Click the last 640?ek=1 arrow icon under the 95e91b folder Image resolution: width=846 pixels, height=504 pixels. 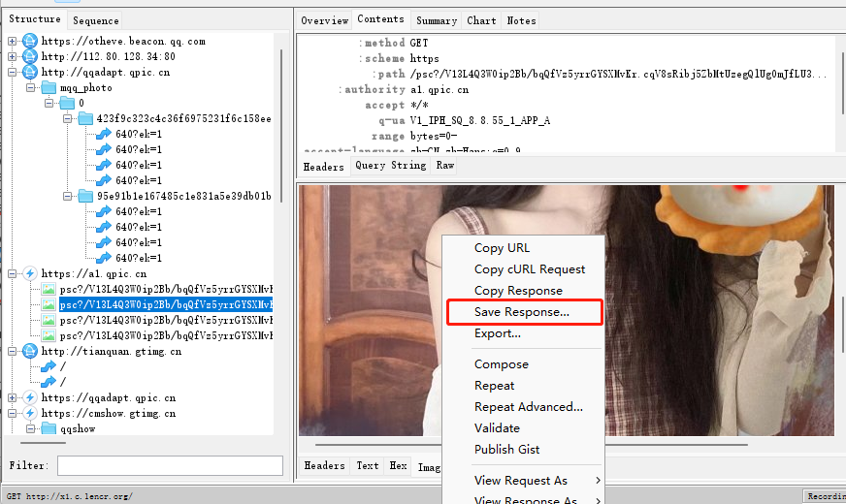pyautogui.click(x=104, y=258)
